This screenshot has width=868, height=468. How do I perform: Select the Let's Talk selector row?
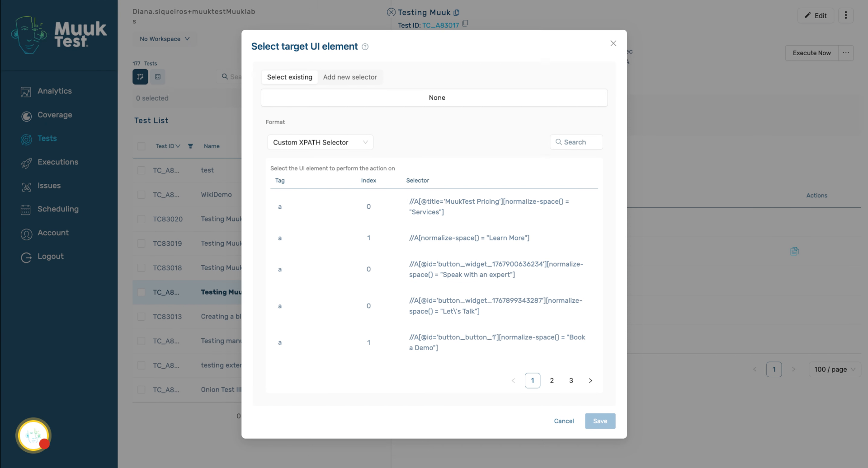click(x=434, y=306)
